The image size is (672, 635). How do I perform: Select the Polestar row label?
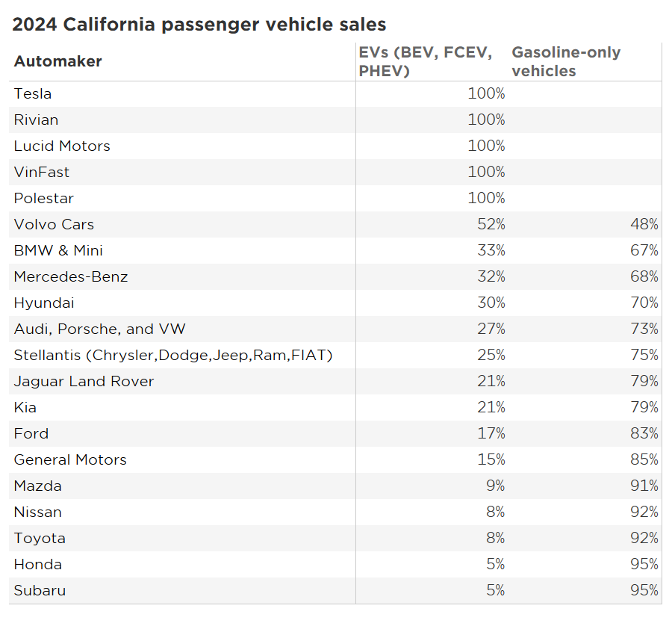tap(44, 198)
